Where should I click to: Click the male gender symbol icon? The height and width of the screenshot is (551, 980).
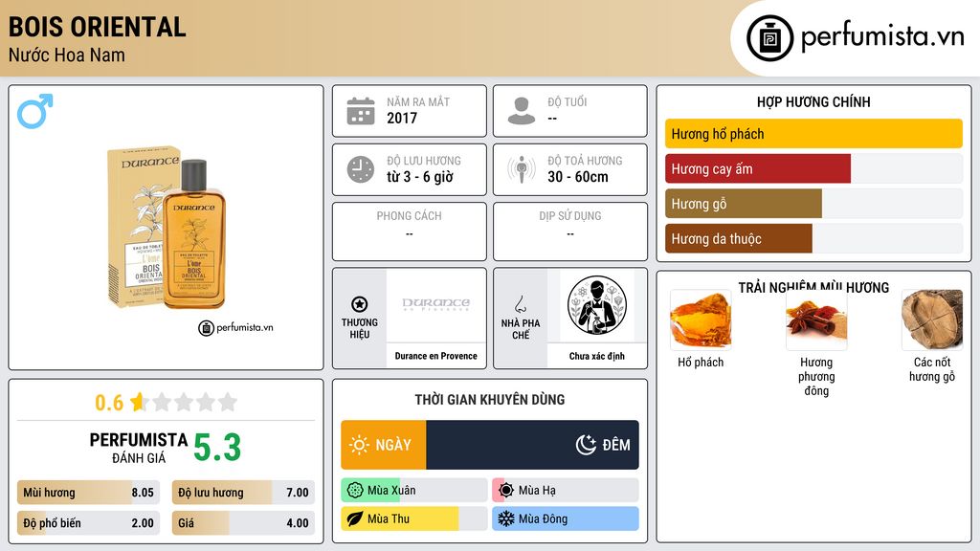pyautogui.click(x=35, y=111)
